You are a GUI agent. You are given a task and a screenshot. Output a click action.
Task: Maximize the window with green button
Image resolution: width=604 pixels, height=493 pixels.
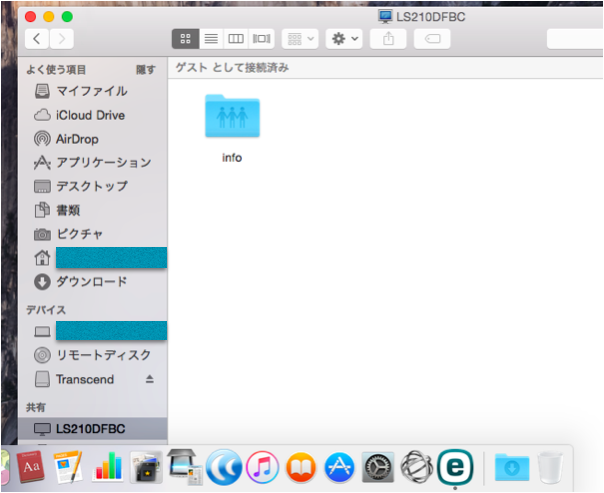click(67, 17)
